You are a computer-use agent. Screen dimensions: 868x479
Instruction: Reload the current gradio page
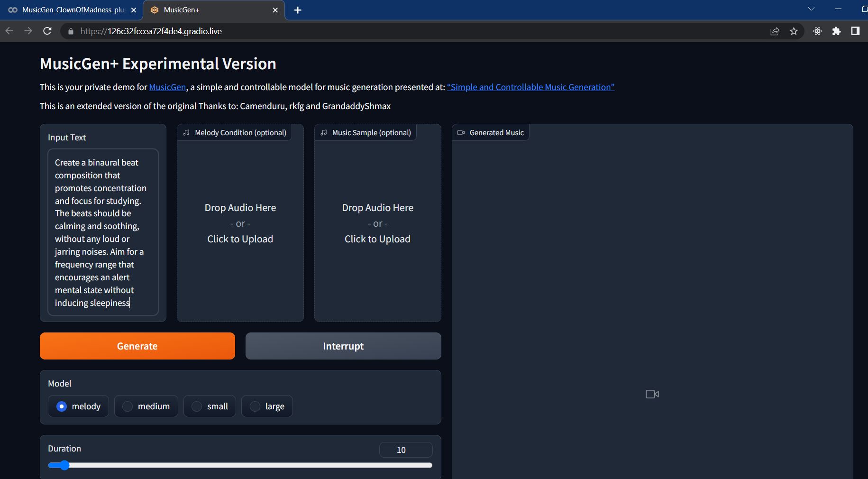pos(47,31)
